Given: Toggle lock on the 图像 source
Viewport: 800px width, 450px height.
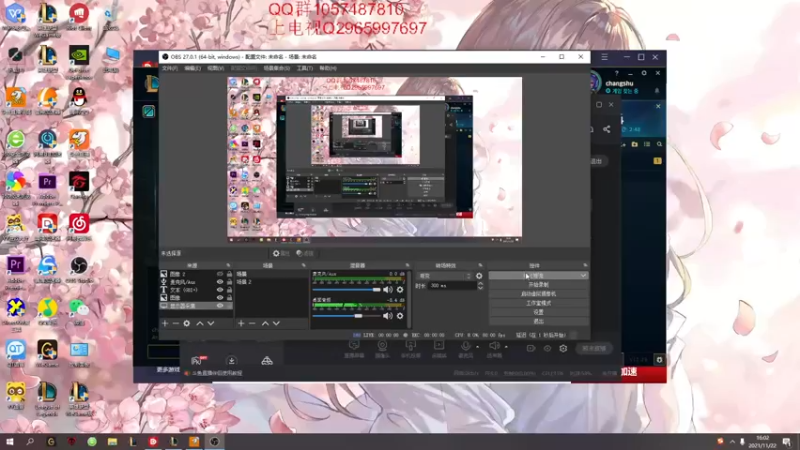Looking at the screenshot, I should pos(229,297).
